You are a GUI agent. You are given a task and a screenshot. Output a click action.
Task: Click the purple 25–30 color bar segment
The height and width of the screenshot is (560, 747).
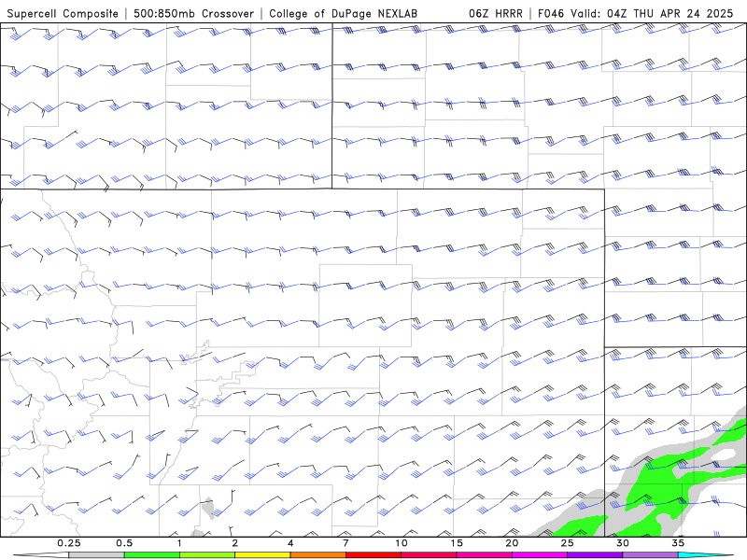click(595, 555)
